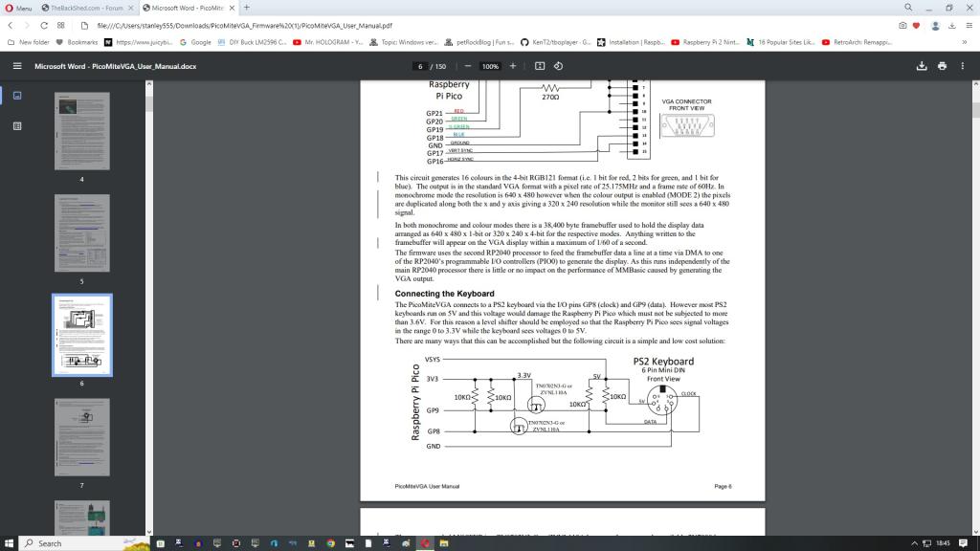
Task: Click the 100% zoom level field
Action: tap(490, 66)
